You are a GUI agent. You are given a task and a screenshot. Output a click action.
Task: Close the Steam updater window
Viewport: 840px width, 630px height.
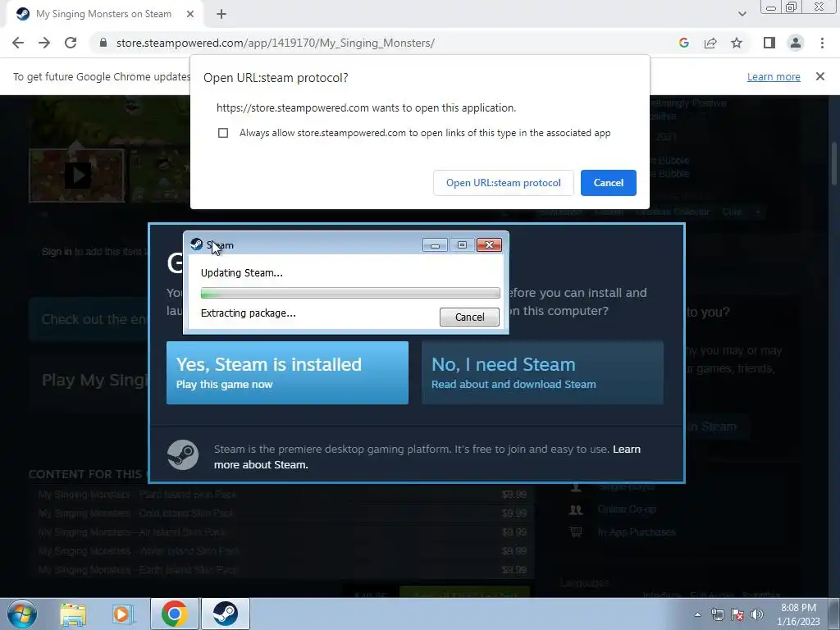(489, 244)
